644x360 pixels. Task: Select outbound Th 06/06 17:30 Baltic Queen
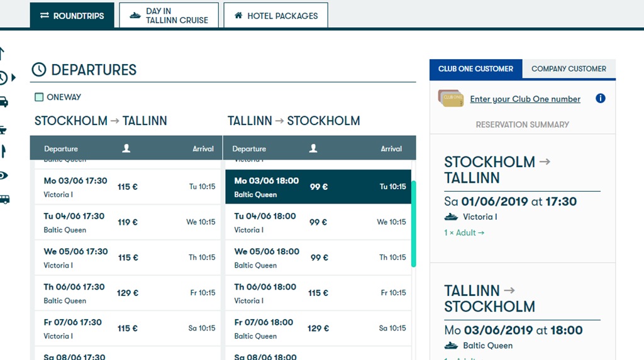(128, 293)
